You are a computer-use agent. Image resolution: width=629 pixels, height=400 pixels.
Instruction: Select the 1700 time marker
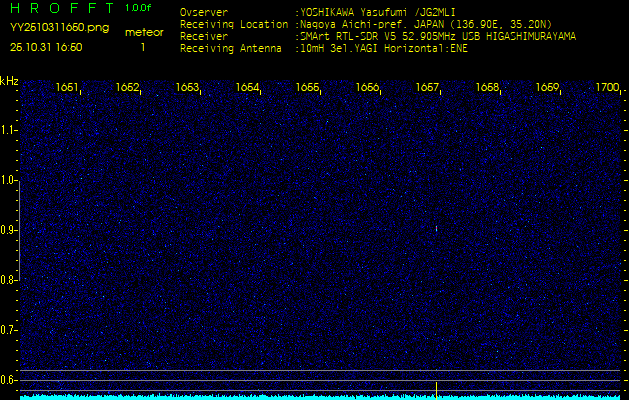tap(607, 88)
